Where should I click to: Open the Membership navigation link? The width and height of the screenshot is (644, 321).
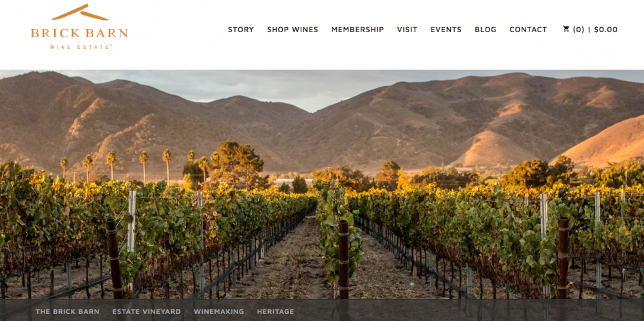357,30
